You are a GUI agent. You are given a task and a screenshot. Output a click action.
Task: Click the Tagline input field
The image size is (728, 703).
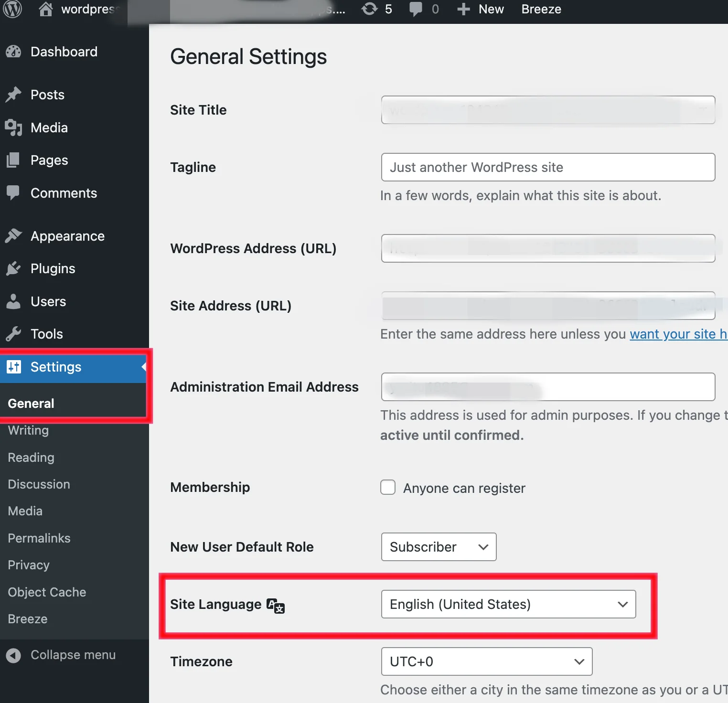[548, 167]
